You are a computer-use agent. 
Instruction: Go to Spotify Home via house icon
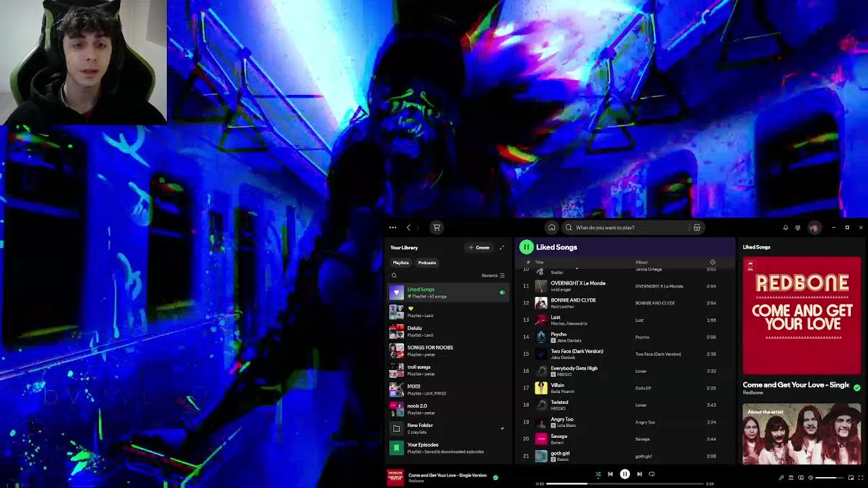551,228
